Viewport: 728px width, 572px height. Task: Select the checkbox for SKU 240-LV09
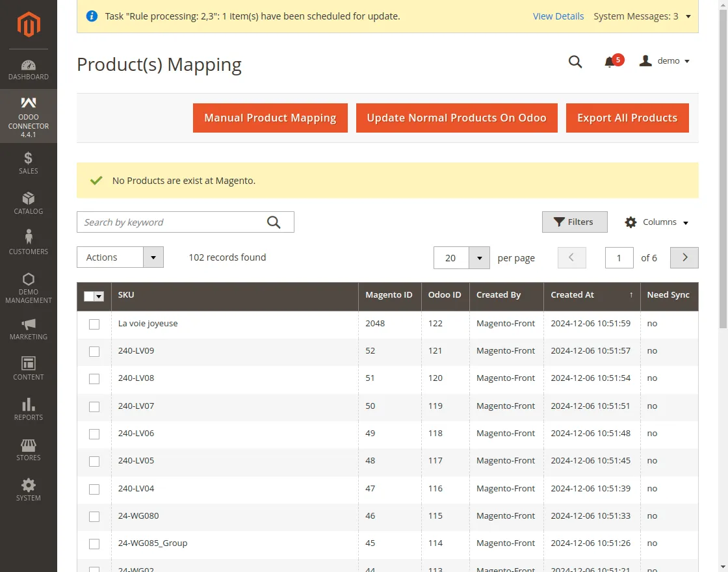[94, 351]
